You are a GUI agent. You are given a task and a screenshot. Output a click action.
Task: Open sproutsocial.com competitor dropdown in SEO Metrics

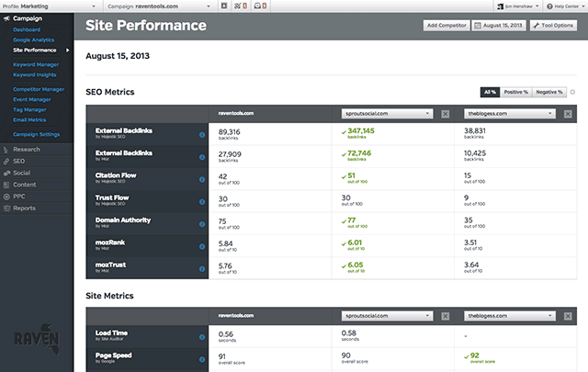pos(387,114)
